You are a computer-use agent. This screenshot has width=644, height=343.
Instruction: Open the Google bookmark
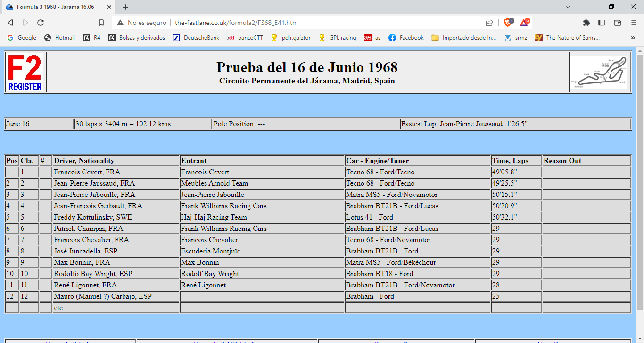(22, 38)
